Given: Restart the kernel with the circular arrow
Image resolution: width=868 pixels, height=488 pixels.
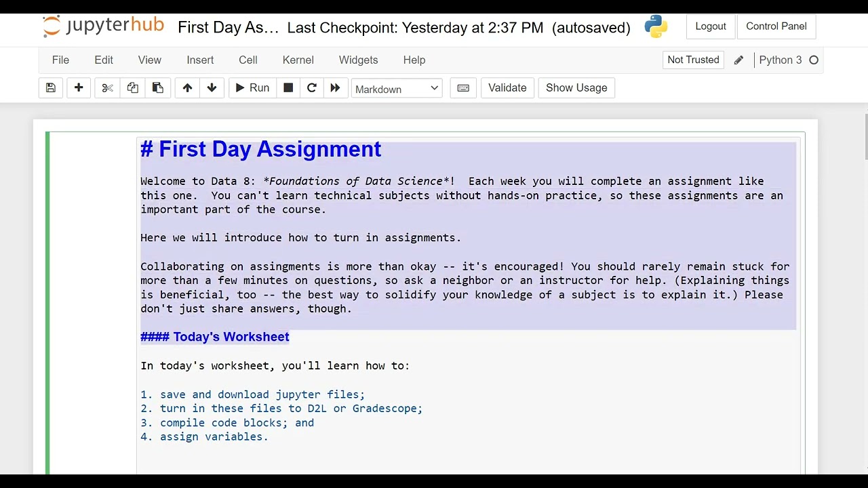Looking at the screenshot, I should (x=312, y=88).
